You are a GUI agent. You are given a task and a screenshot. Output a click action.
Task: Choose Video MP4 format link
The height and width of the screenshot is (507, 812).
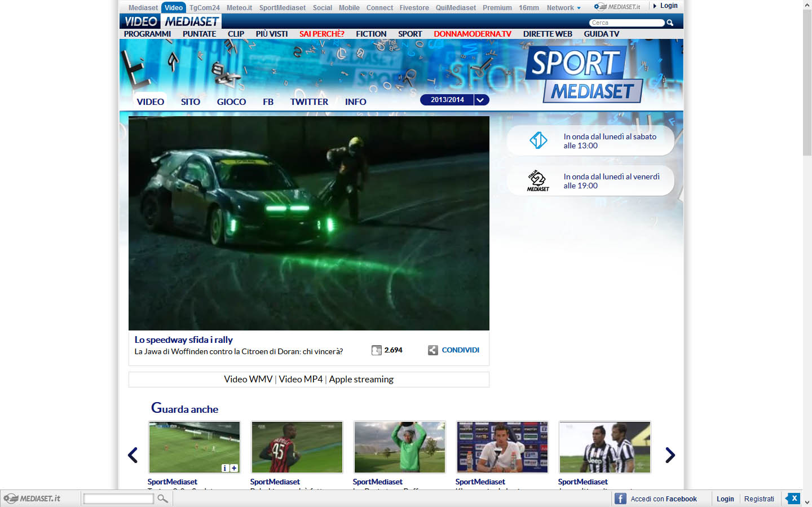pos(301,380)
